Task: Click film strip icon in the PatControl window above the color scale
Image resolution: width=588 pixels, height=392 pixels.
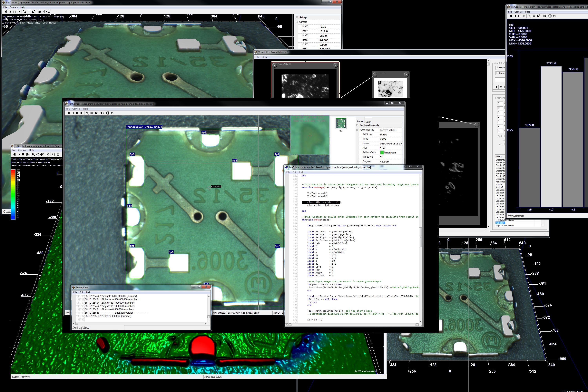Action: [x=37, y=154]
